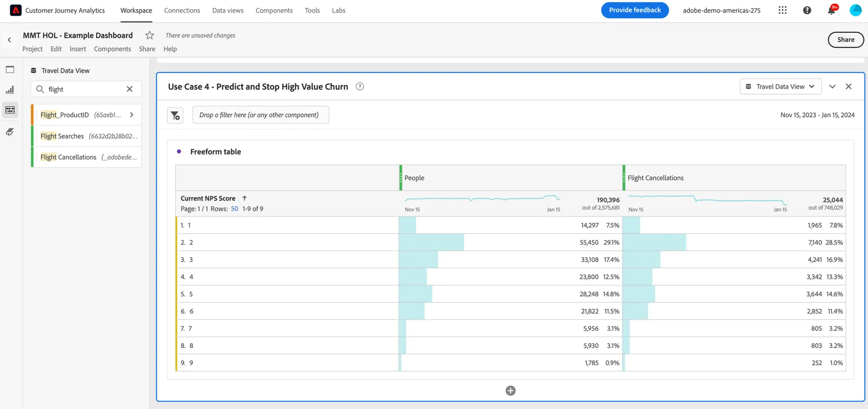The height and width of the screenshot is (409, 868).
Task: Open the help question mark icon
Action: [x=807, y=10]
